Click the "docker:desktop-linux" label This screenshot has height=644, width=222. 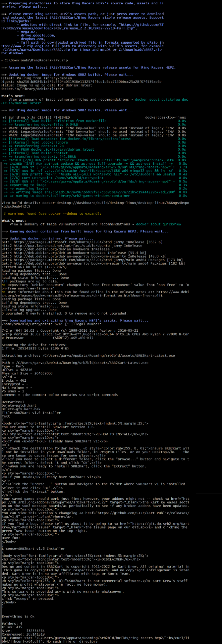[166, 117]
